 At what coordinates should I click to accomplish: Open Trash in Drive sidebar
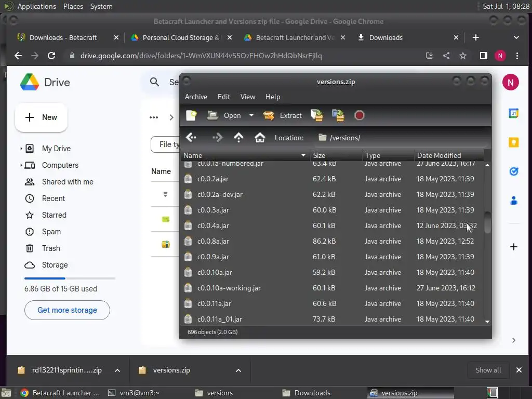coord(51,248)
